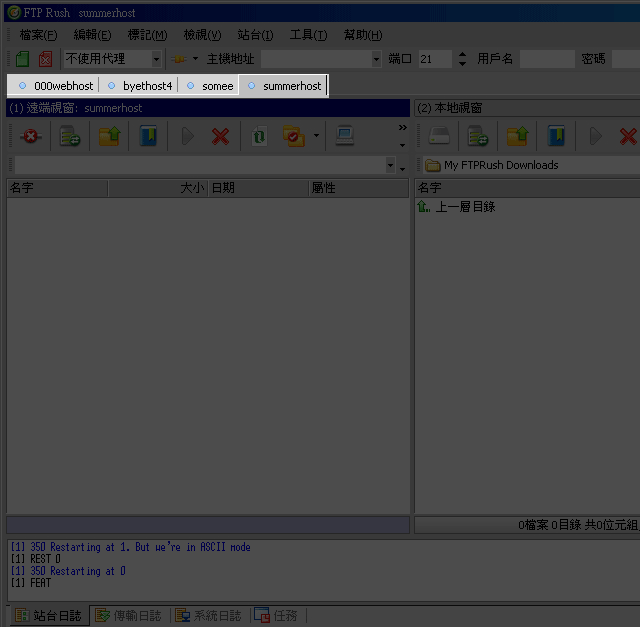Click the disconnect icon in remote toolbar
This screenshot has height=627, width=640.
[31, 136]
